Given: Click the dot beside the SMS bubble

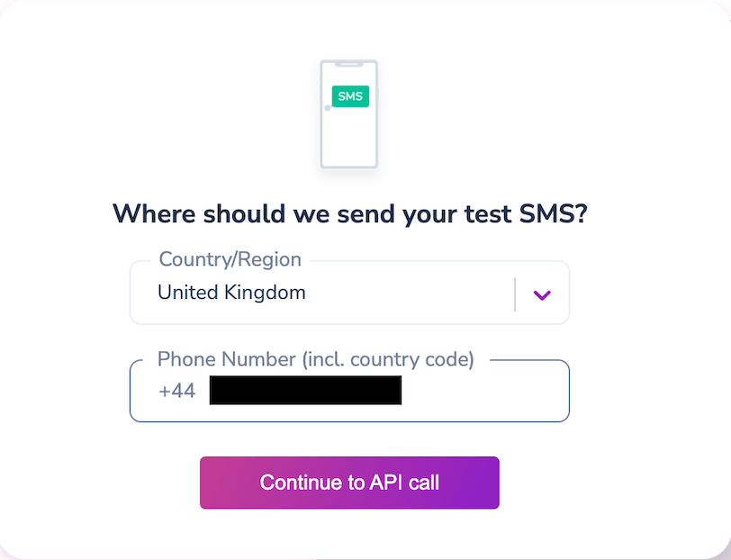Looking at the screenshot, I should pos(326,107).
